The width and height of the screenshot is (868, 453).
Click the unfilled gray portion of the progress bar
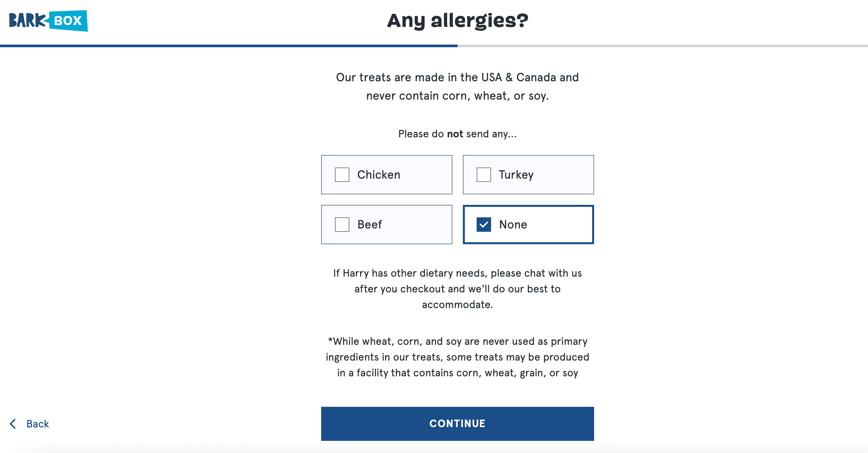coord(660,45)
